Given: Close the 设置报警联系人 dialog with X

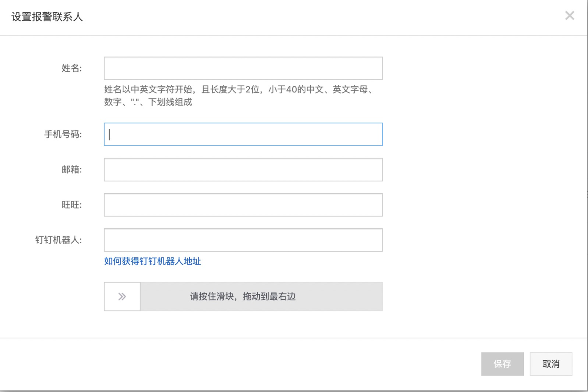Looking at the screenshot, I should (569, 16).
